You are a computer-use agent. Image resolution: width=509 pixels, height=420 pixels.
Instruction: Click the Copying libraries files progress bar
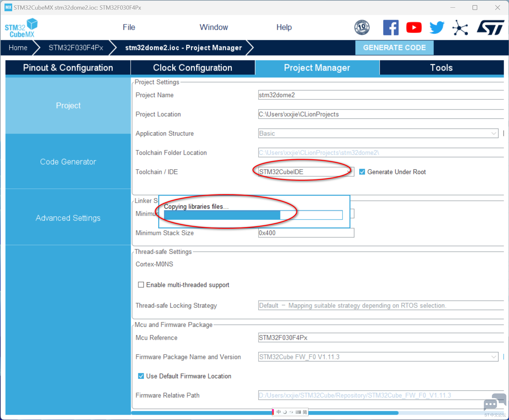(253, 215)
